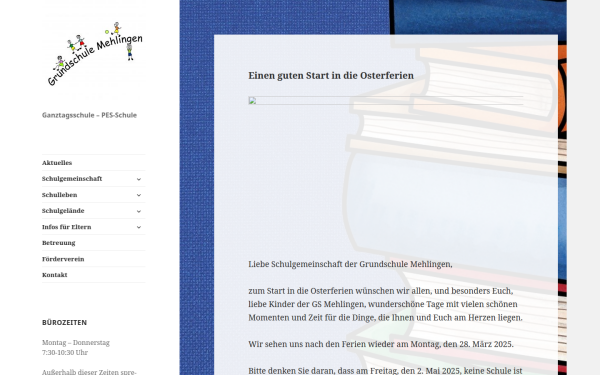Click the broken image placeholder in the article
This screenshot has width=600, height=375.
386,101
